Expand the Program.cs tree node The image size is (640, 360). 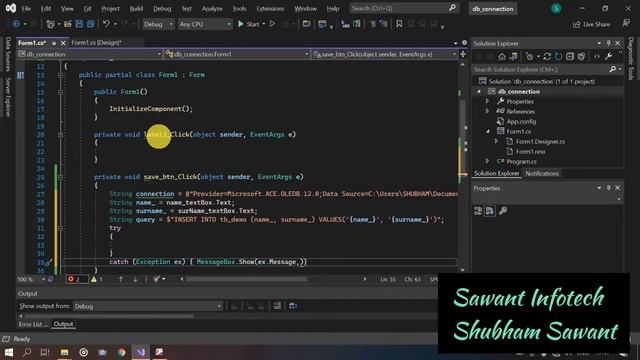pos(487,162)
